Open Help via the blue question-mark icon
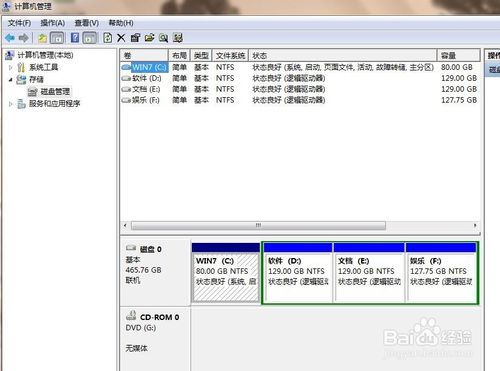 (x=75, y=38)
